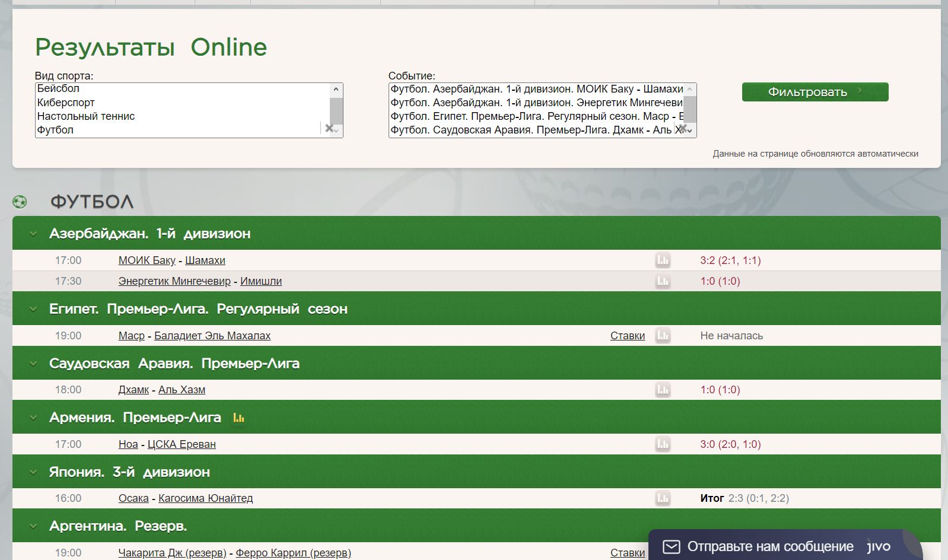This screenshot has width=948, height=560.
Task: Clear the Событие selection with X
Action: coord(682,128)
